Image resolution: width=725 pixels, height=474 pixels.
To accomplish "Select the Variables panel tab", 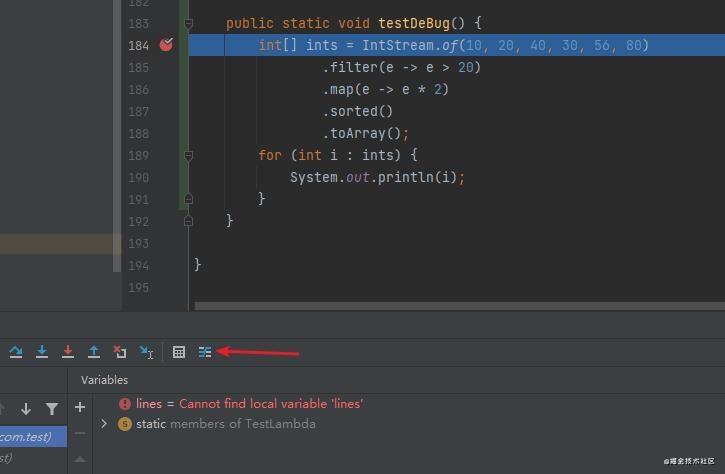I will coord(104,380).
